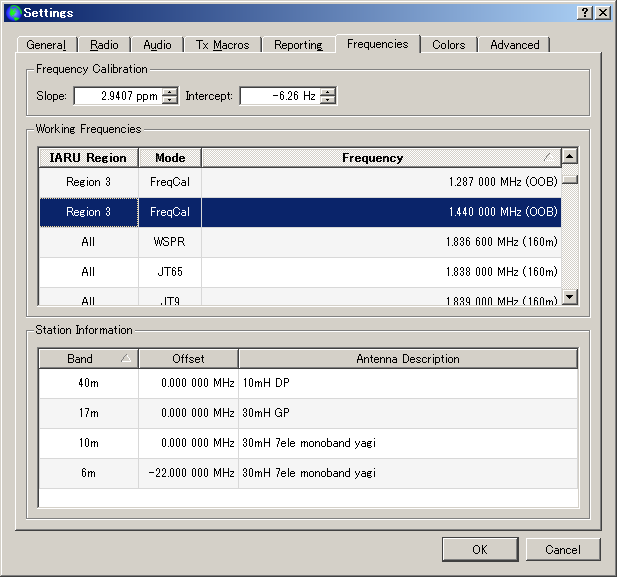Screen dimensions: 617x577
Task: Sort by the Band column header
Action: (x=89, y=359)
